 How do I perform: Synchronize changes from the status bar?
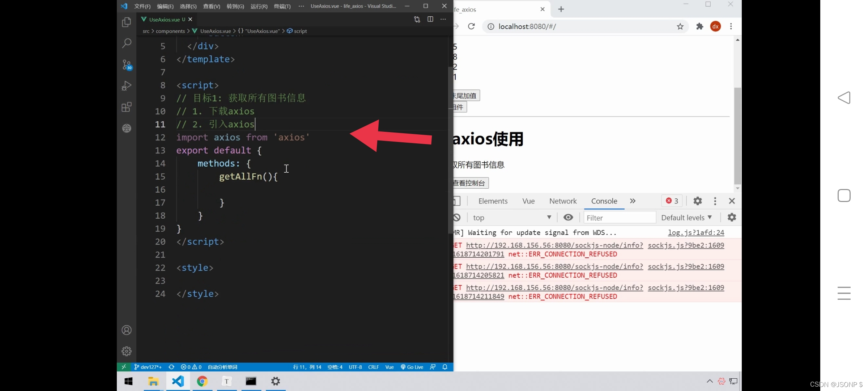point(171,367)
